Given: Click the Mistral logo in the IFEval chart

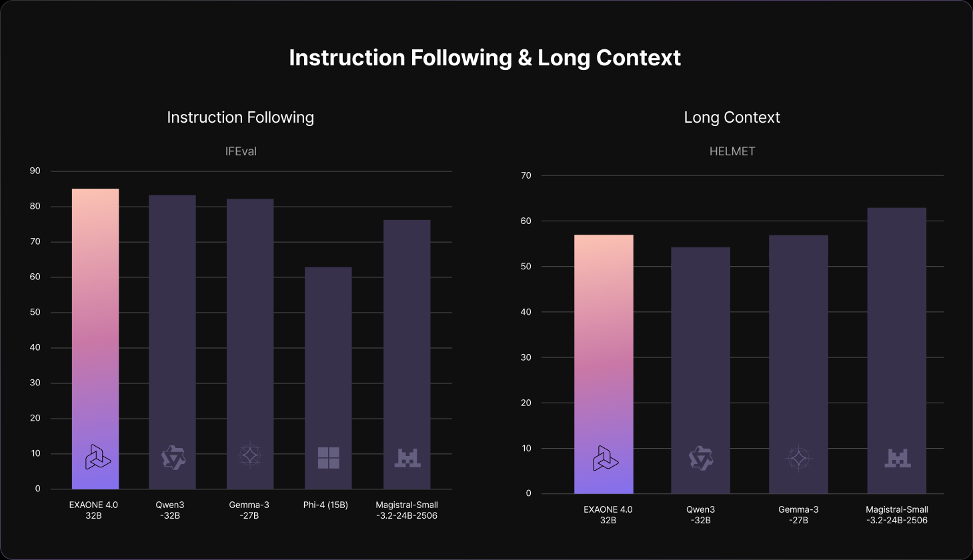Looking at the screenshot, I should 407,458.
